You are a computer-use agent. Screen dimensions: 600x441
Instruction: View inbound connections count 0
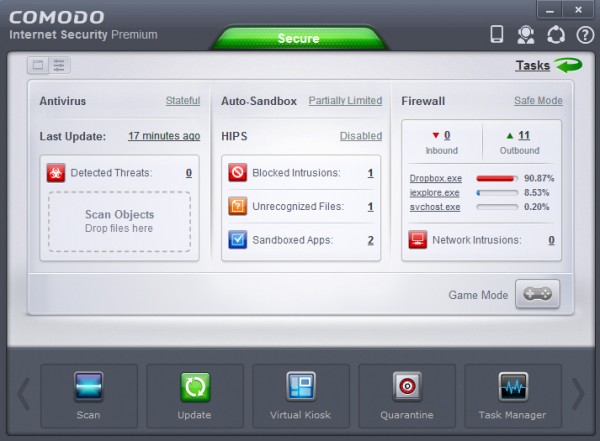tap(447, 135)
